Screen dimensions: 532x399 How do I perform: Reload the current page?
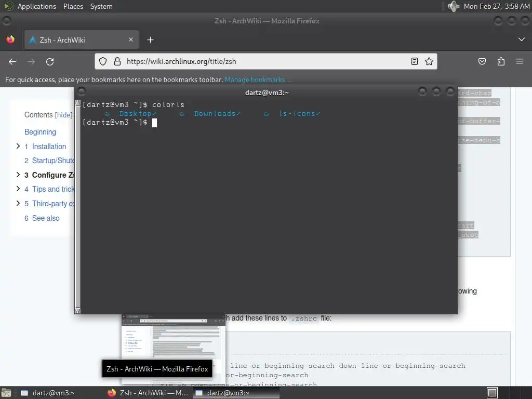(50, 61)
